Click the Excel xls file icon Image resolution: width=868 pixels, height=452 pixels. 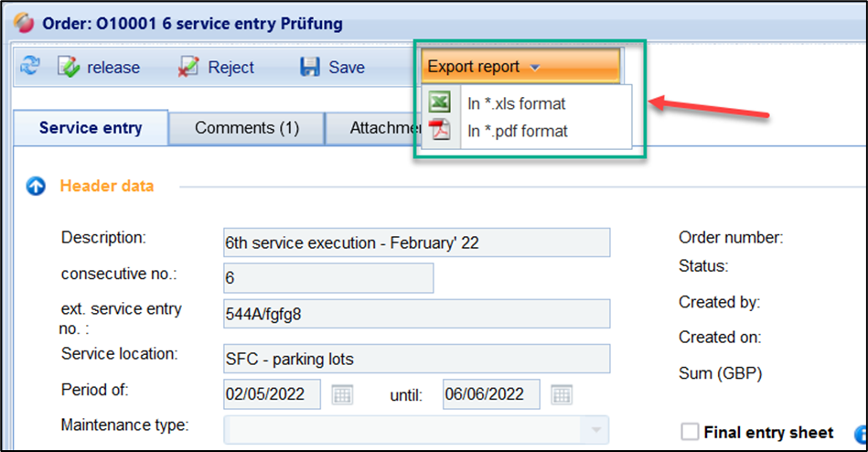pyautogui.click(x=440, y=102)
